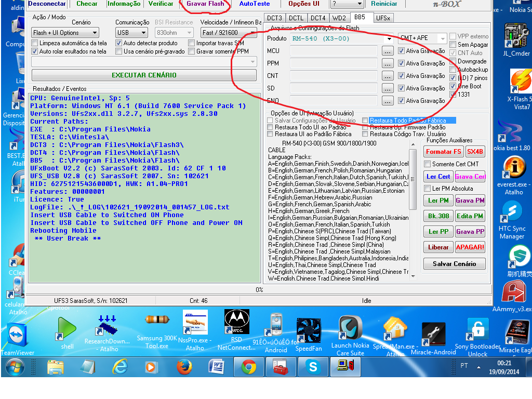Enable Restaura Todo UI ao Padrão
Viewport: 532px width, 399px height.
(x=270, y=127)
